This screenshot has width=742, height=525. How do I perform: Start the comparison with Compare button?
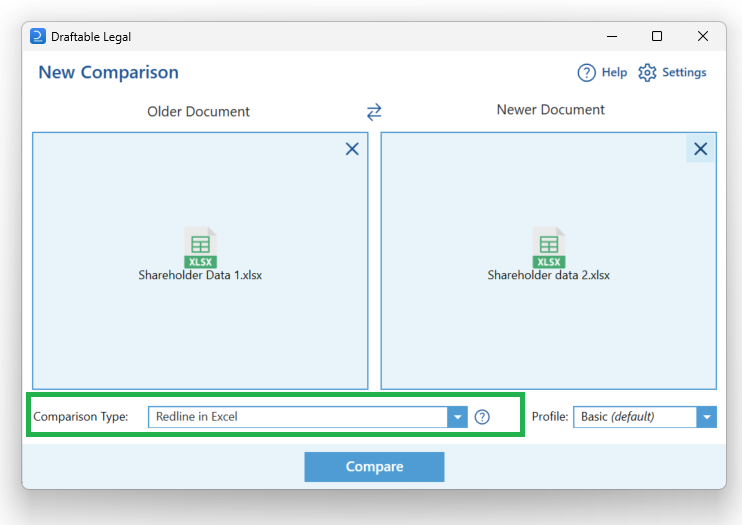tap(374, 467)
